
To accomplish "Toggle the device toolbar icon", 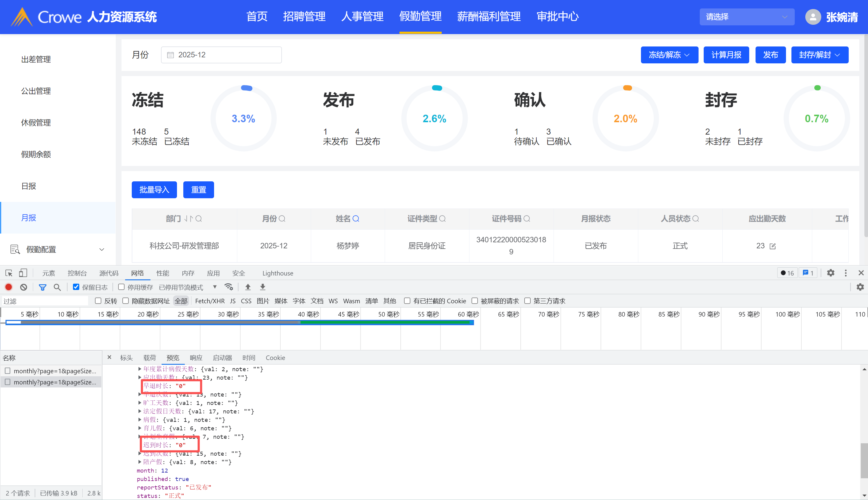I will 23,273.
